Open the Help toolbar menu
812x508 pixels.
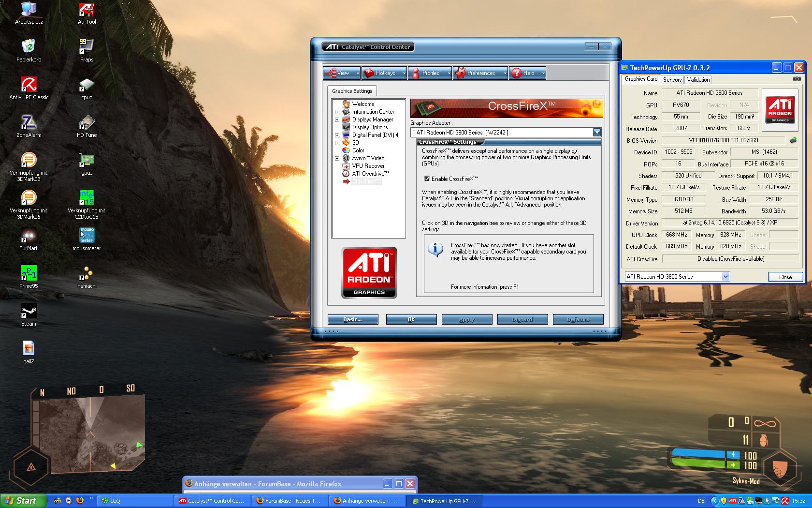click(527, 74)
